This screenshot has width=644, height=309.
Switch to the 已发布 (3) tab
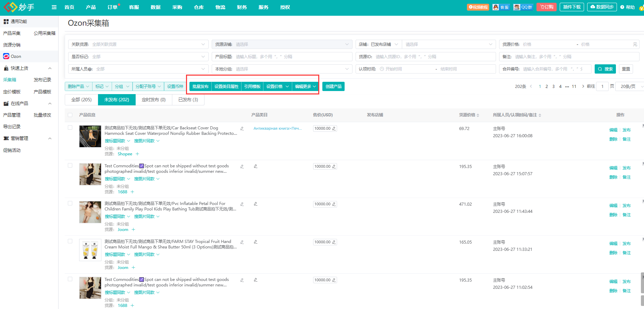(188, 100)
